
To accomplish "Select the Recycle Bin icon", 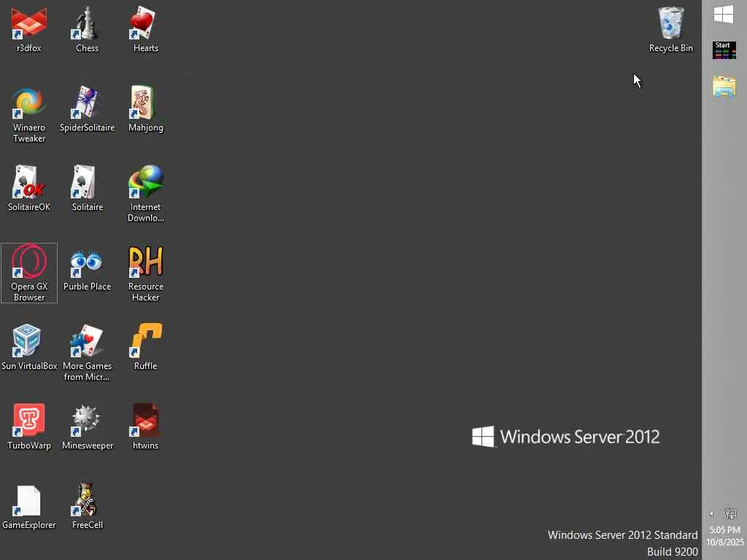I will pyautogui.click(x=671, y=29).
